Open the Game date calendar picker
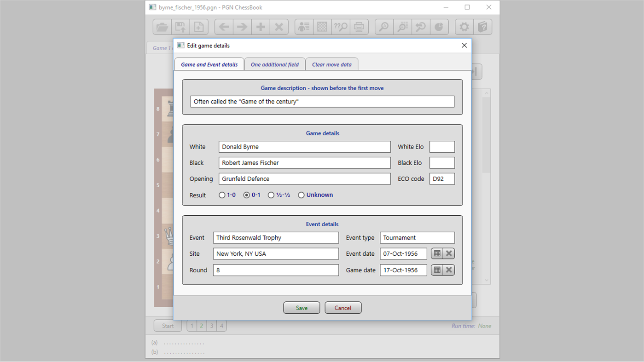644x362 pixels. (x=436, y=270)
